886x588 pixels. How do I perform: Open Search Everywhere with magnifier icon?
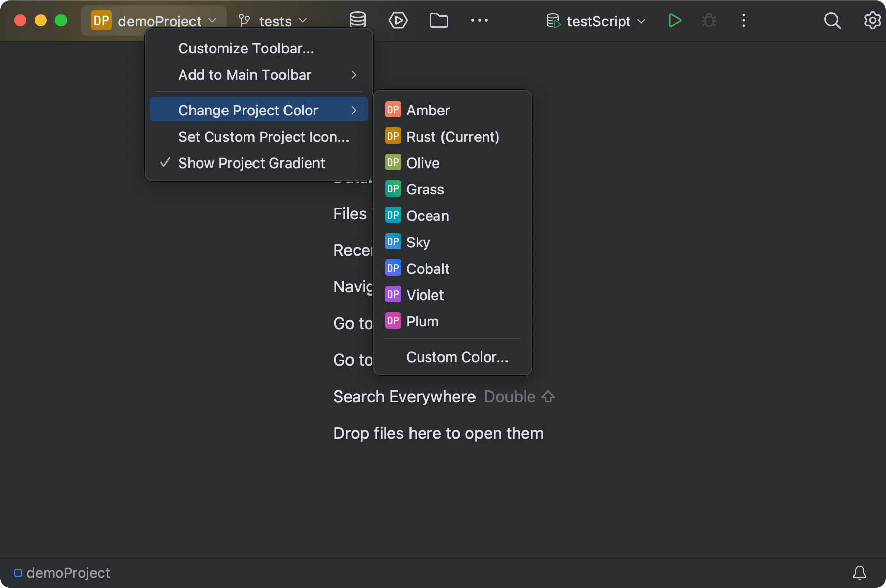pos(832,21)
